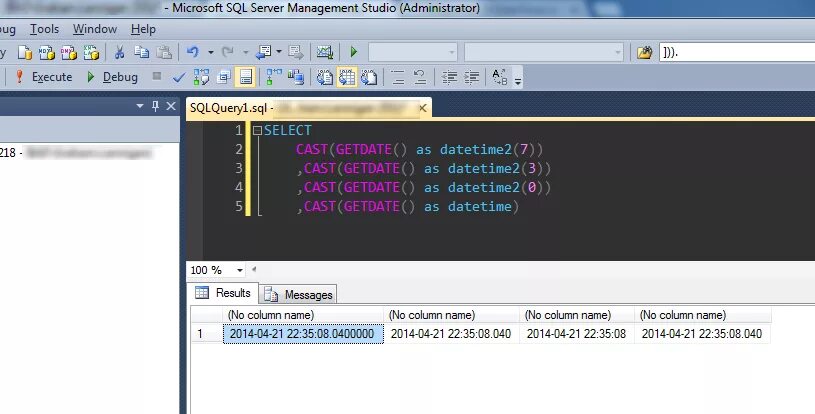Increase indent of selected lines
Image resolution: width=815 pixels, height=414 pixels.
click(x=471, y=77)
